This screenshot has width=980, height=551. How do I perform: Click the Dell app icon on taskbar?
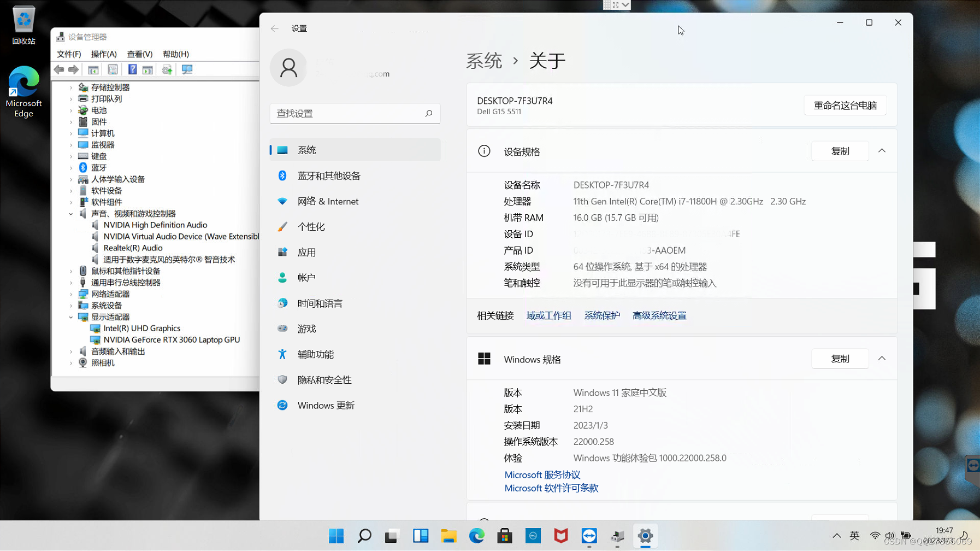(x=533, y=536)
